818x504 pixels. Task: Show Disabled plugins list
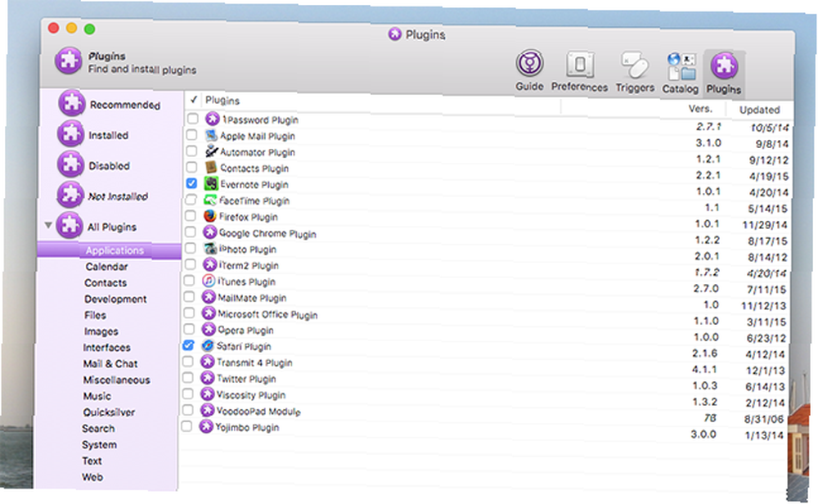point(109,165)
